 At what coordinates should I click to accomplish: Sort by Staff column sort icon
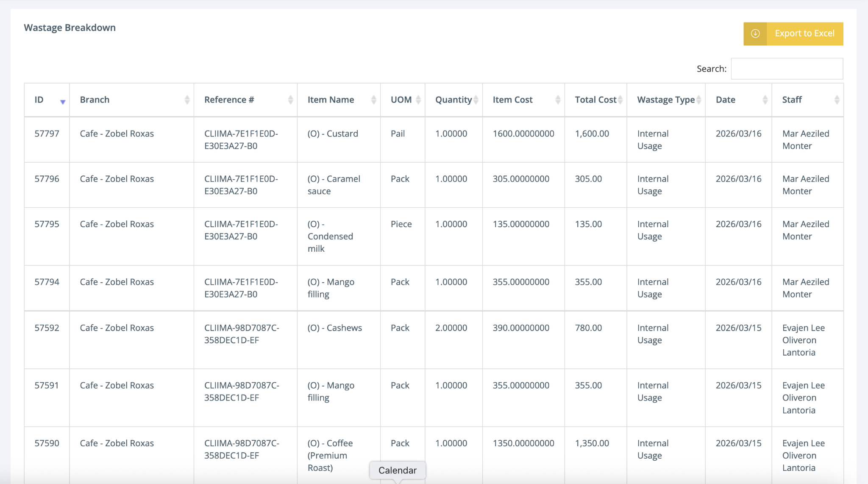coord(837,100)
